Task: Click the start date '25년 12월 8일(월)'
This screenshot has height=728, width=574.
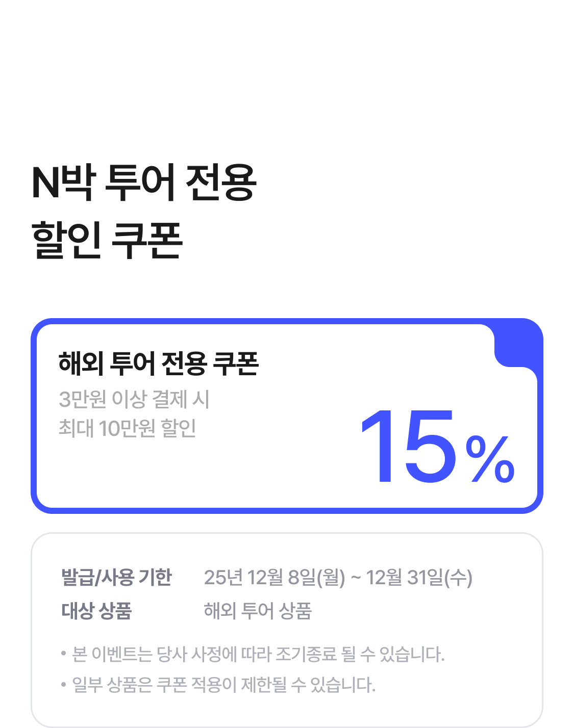Action: tap(274, 578)
